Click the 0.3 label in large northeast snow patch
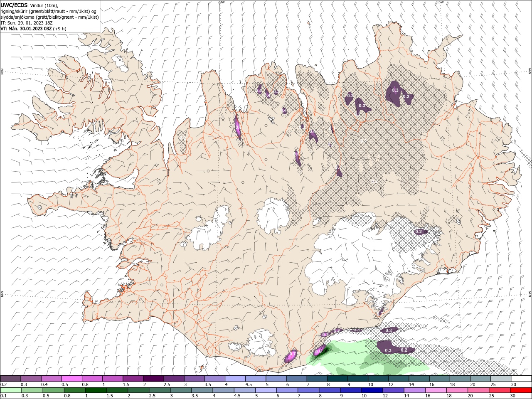The width and height of the screenshot is (532, 399). (395, 90)
